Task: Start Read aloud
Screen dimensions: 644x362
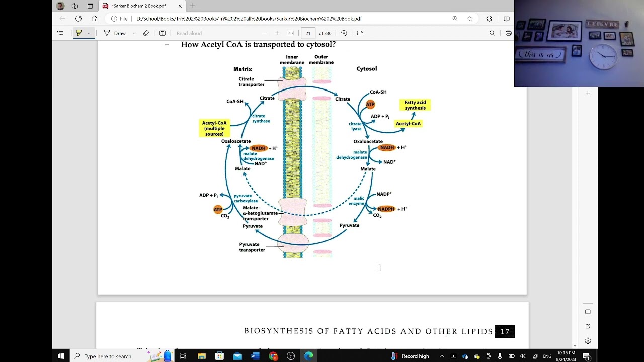Action: pos(189,33)
